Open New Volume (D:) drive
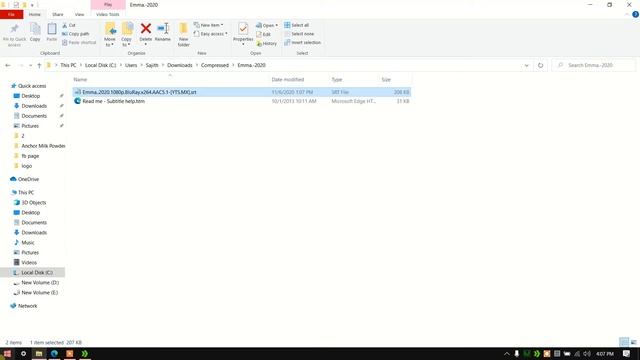The width and height of the screenshot is (640, 360). click(x=40, y=282)
